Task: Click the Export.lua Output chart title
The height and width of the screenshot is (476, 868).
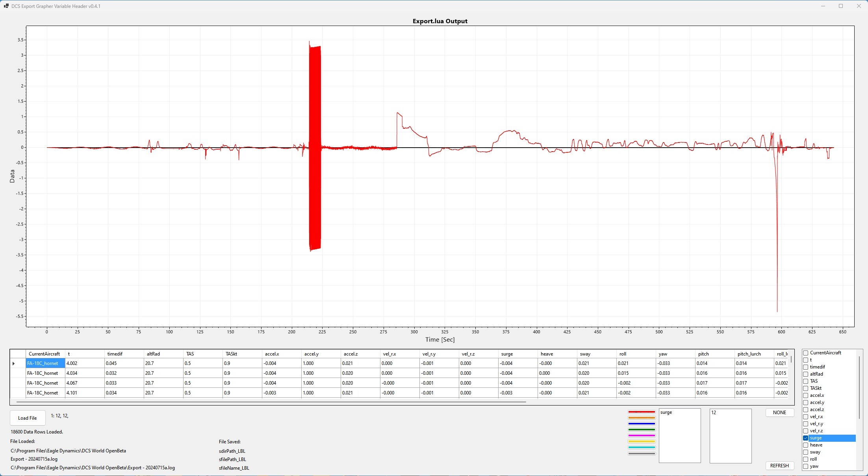Action: tap(440, 21)
